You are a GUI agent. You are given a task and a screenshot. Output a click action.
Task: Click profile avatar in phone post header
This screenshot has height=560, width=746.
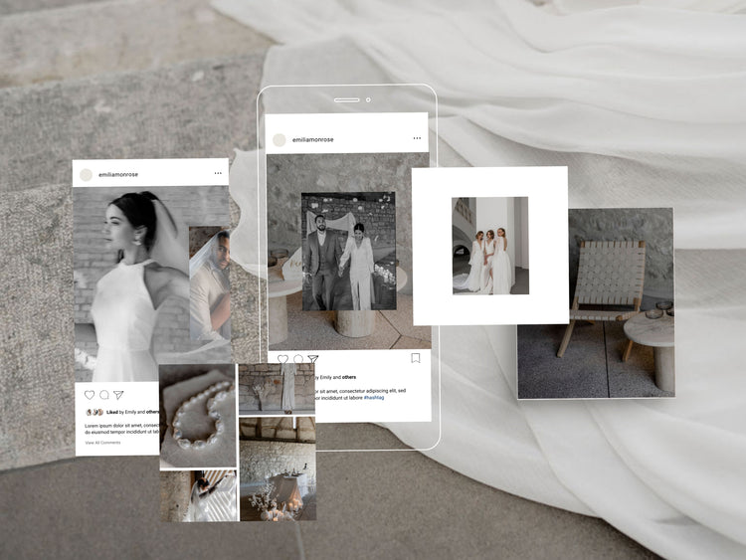click(x=280, y=140)
